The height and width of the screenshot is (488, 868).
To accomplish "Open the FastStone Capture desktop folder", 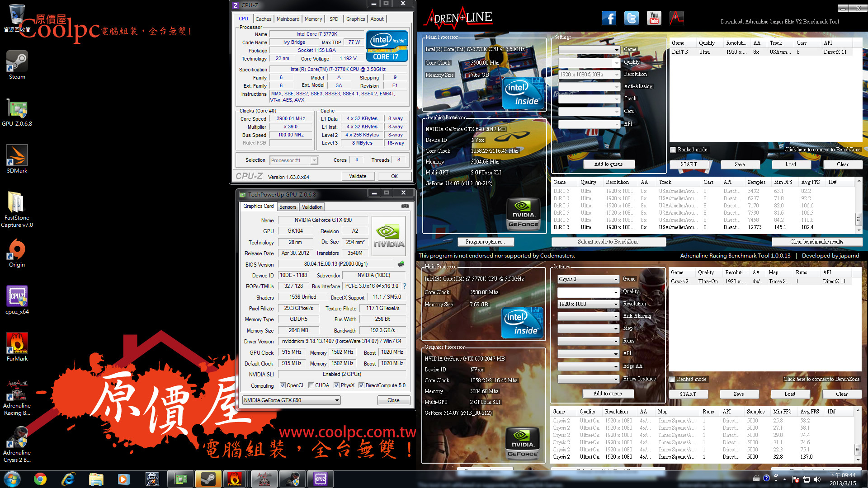I will point(17,209).
